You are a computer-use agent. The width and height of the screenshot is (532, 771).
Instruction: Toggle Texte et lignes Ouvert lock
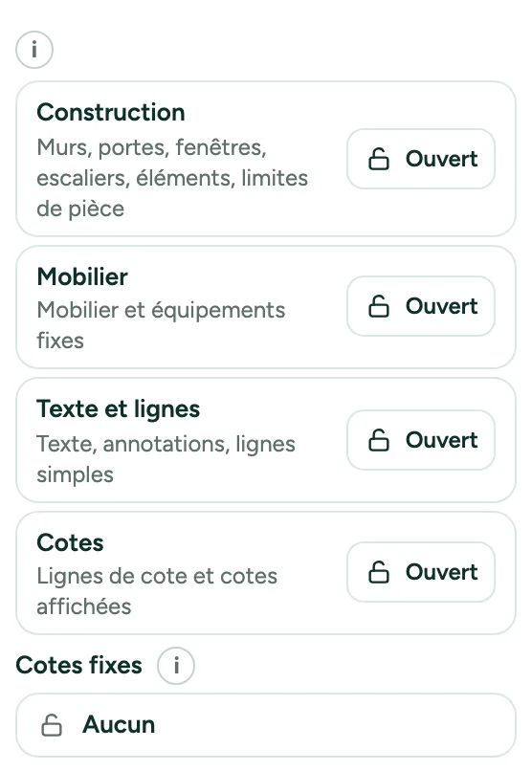421,440
